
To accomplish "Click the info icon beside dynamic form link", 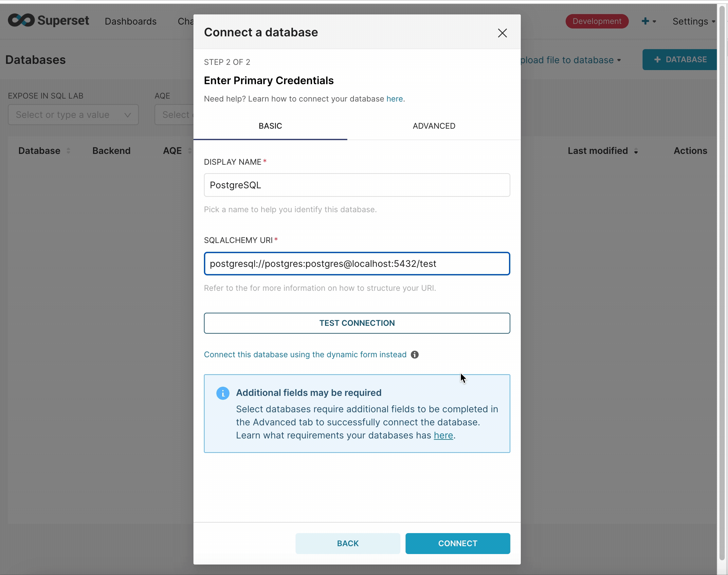I will (415, 355).
